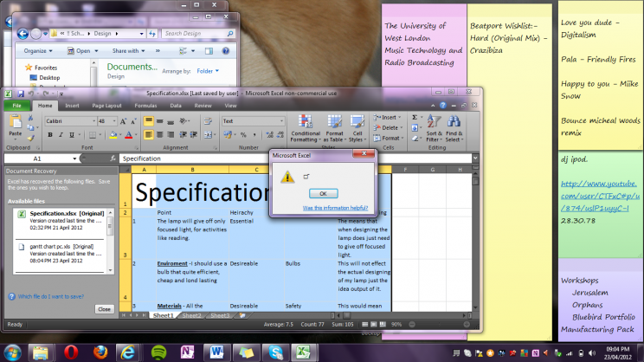Switch to the Data tab
The image size is (644, 362).
[176, 106]
